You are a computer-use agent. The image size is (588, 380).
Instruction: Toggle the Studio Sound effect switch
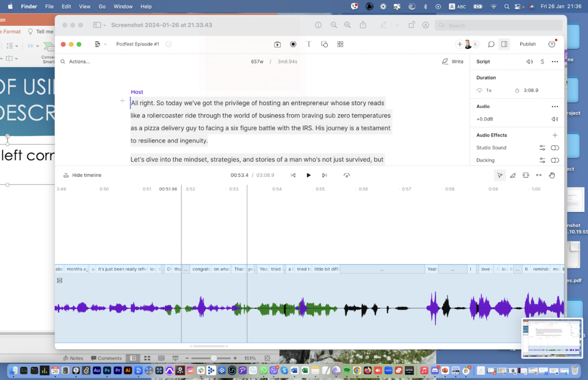point(555,148)
